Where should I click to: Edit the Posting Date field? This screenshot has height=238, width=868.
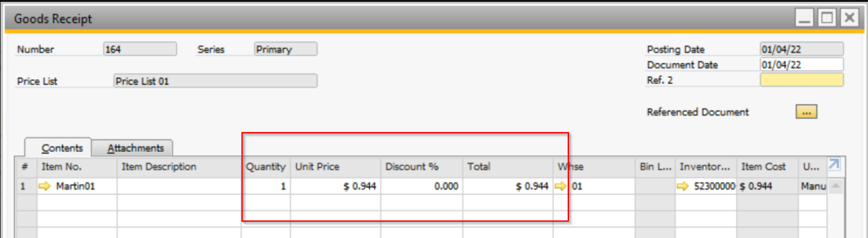(801, 49)
